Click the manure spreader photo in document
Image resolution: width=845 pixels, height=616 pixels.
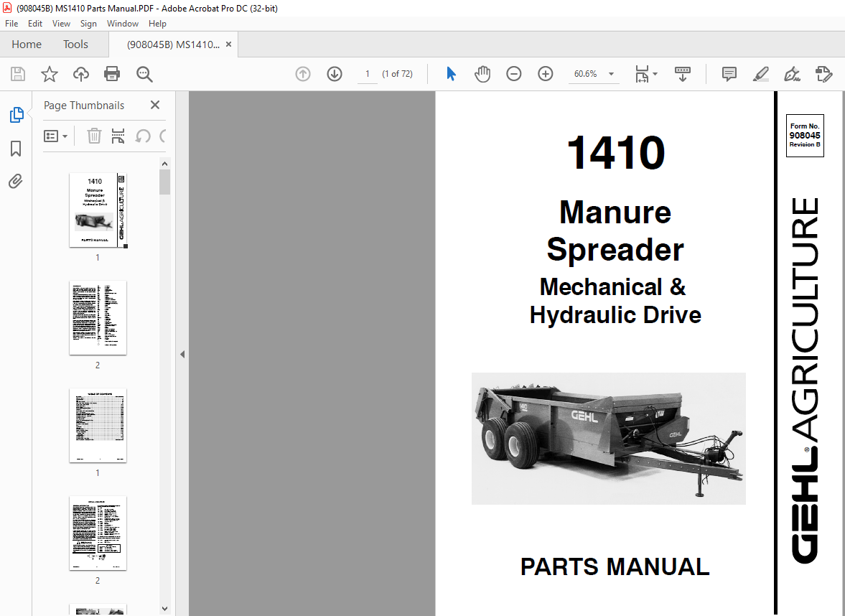coord(608,438)
